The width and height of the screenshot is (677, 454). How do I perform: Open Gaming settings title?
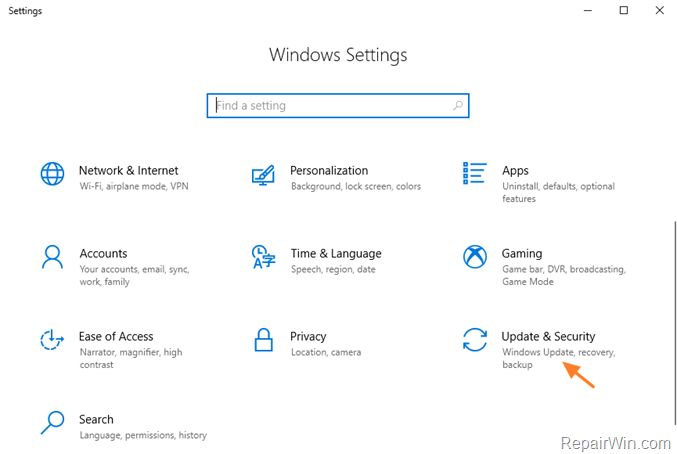point(522,254)
